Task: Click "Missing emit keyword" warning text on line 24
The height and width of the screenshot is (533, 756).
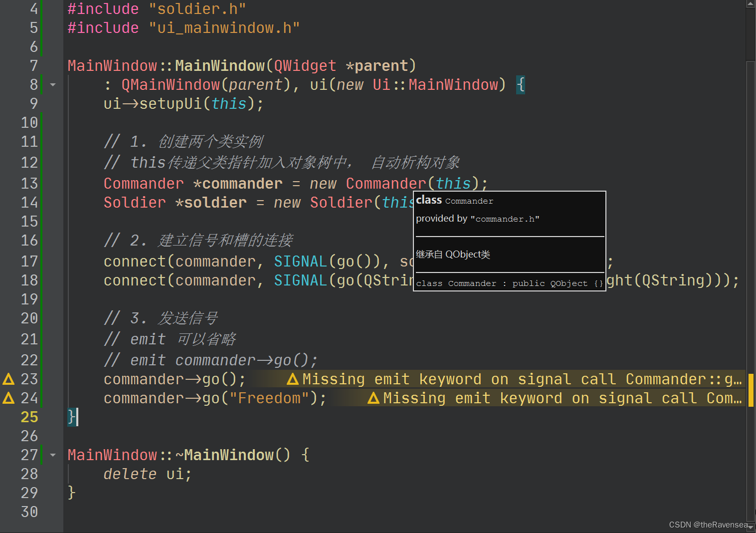Action: pos(473,398)
